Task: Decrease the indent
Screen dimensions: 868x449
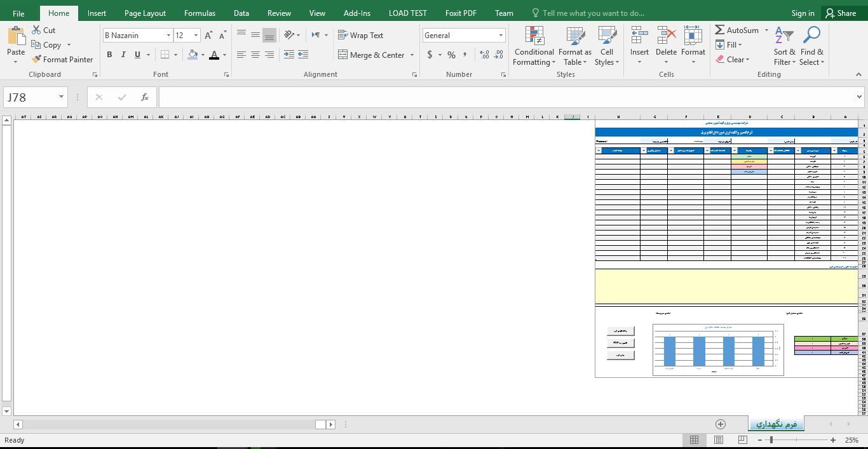Action: coord(288,55)
